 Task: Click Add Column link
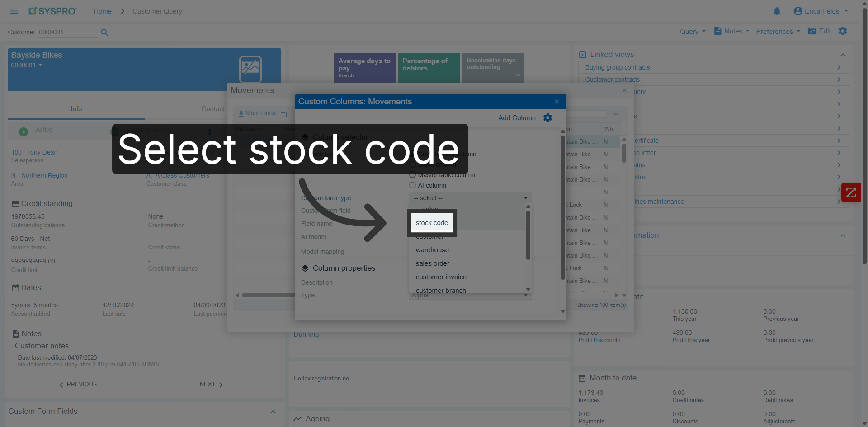[517, 118]
